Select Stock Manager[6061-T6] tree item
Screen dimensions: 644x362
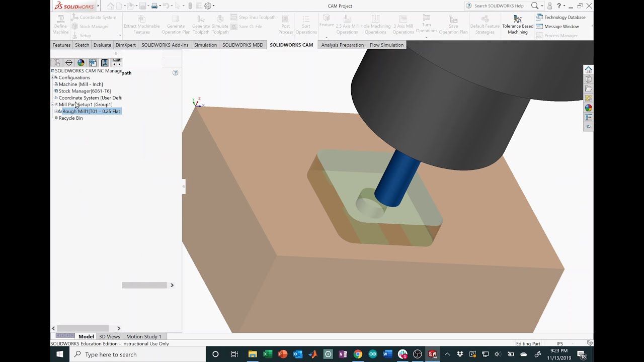85,91
